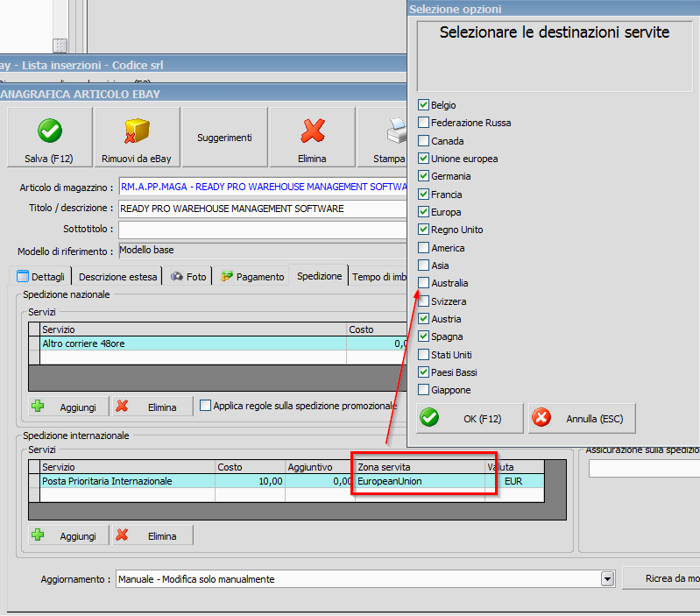Uncheck Unione europea checkbox
Viewport: 700px width, 616px height.
coord(424,158)
